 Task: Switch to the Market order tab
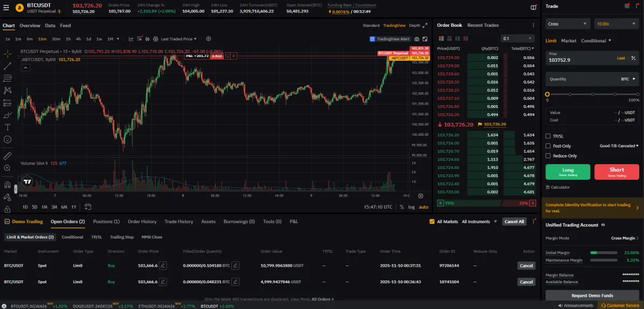pos(569,41)
